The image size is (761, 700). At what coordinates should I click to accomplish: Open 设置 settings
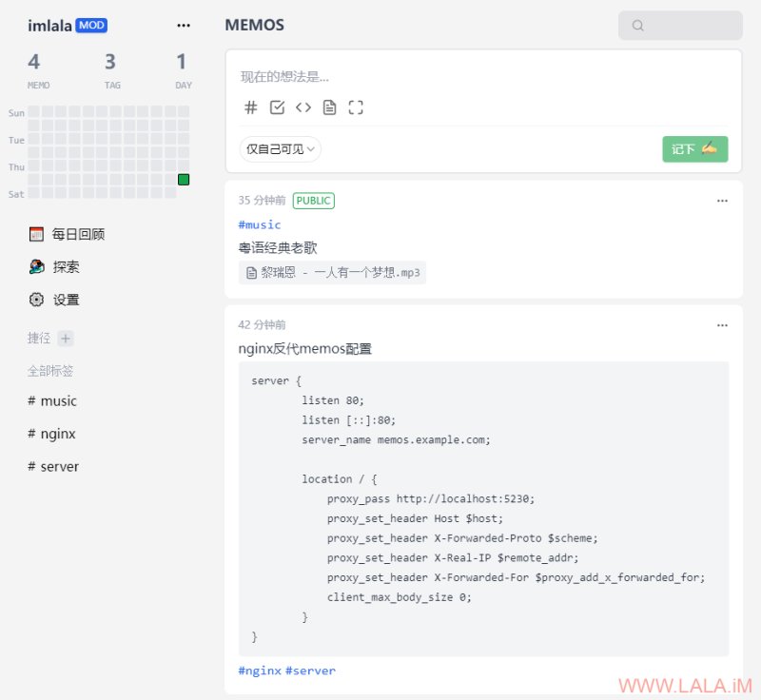pyautogui.click(x=54, y=300)
